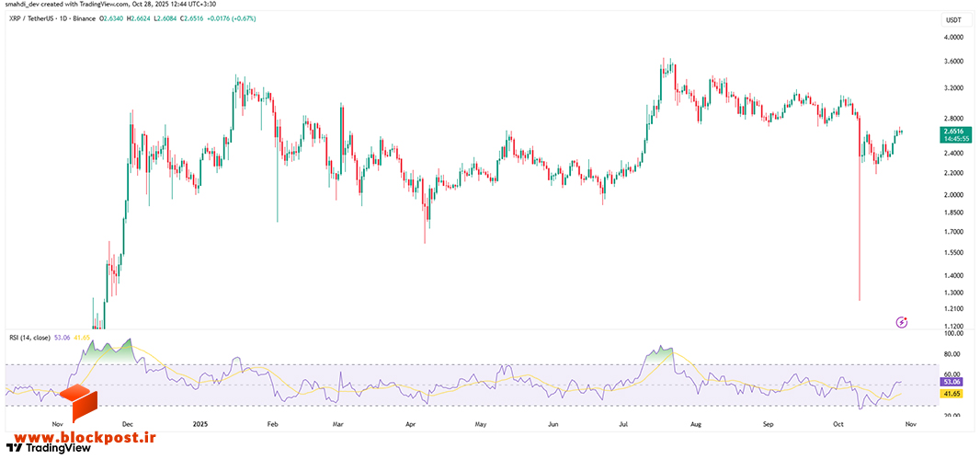Click the Jul label on time axis
The width and height of the screenshot is (980, 460).
623,424
